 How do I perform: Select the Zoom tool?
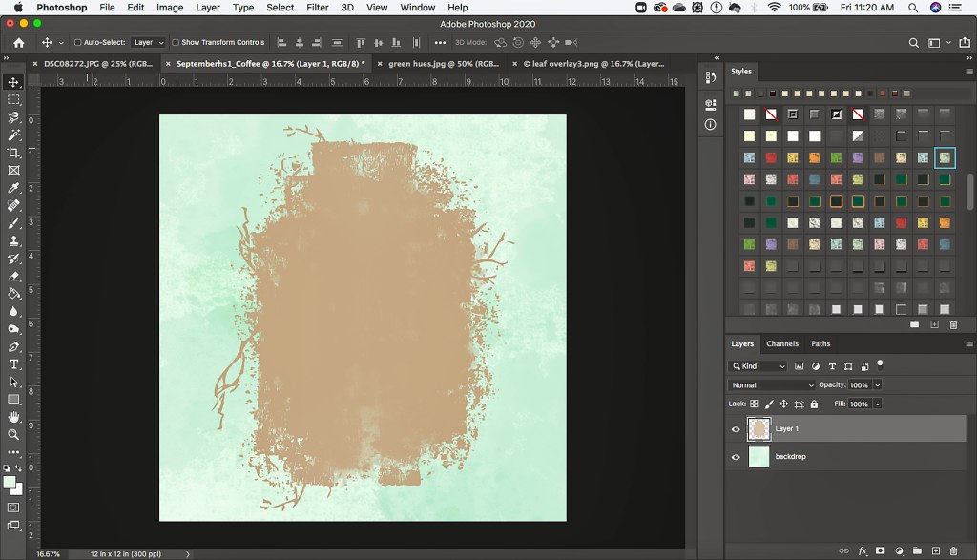click(13, 434)
